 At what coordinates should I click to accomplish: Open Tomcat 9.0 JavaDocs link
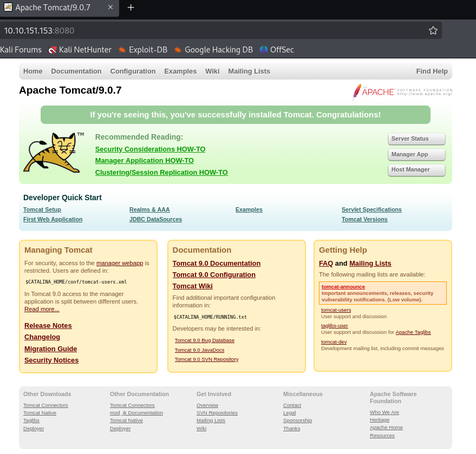point(199,350)
